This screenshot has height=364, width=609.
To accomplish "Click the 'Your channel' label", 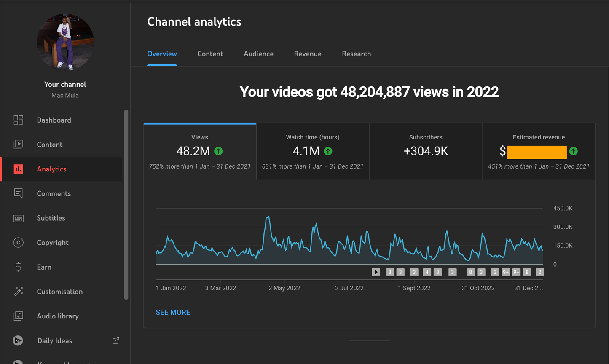I will point(65,84).
